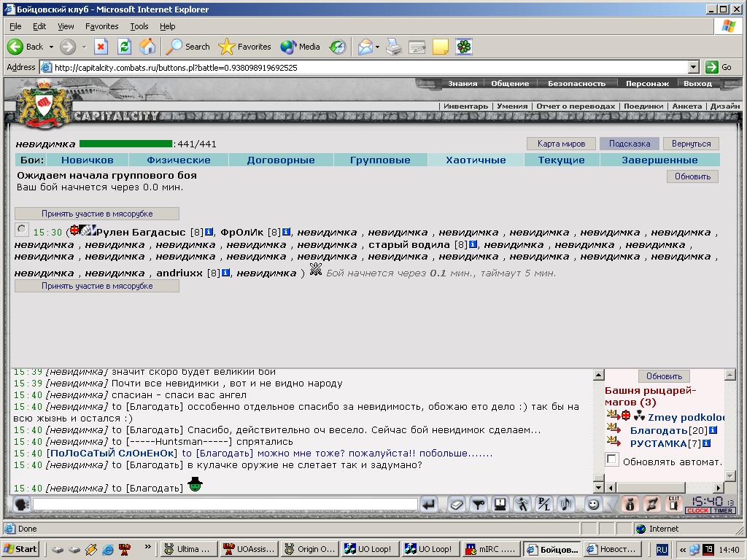Click the top Принять участие в мясорубке button
The height and width of the screenshot is (560, 747).
click(x=97, y=214)
